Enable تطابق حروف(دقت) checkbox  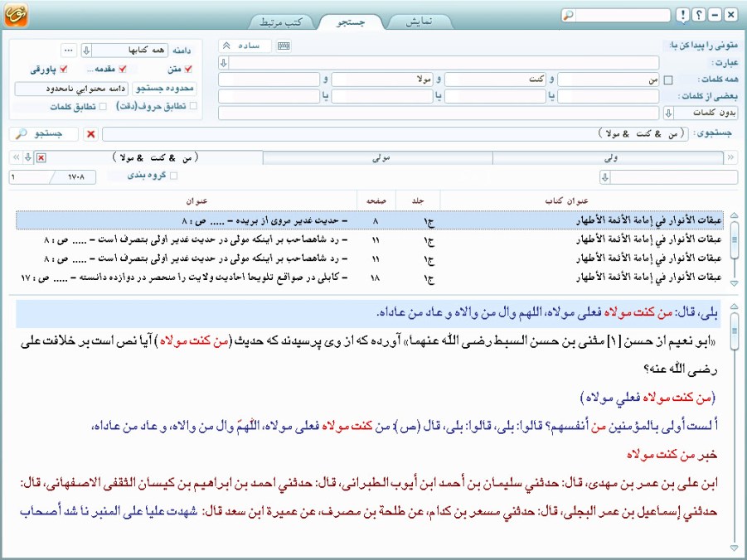tap(193, 106)
